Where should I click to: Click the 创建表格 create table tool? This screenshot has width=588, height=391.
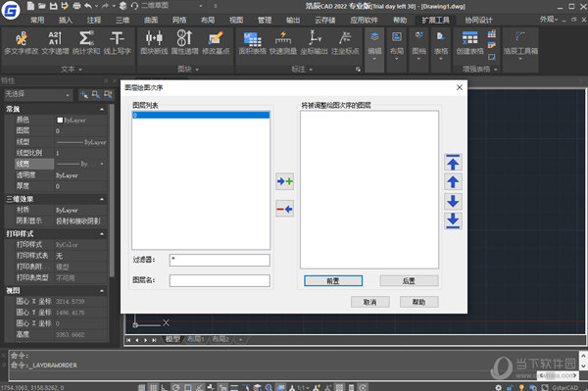click(x=469, y=43)
